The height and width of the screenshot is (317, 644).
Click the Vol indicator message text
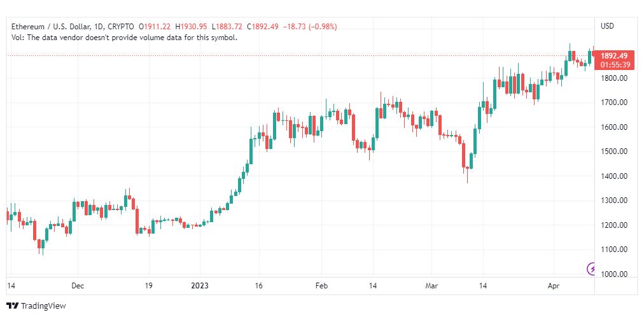[124, 38]
